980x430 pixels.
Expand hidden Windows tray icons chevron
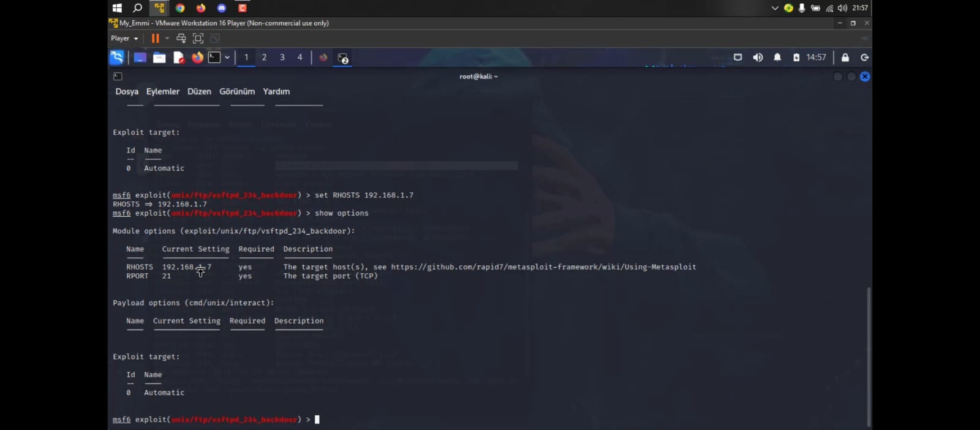tap(775, 8)
